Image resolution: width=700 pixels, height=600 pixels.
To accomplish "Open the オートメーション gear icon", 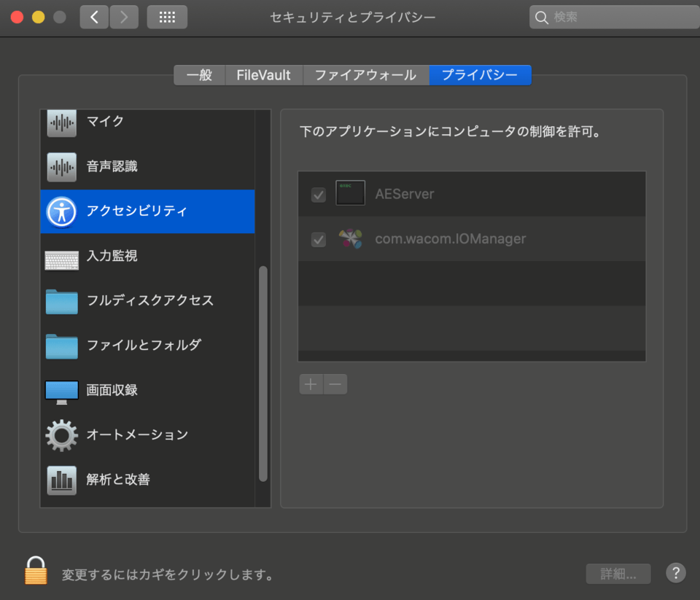I will point(61,435).
